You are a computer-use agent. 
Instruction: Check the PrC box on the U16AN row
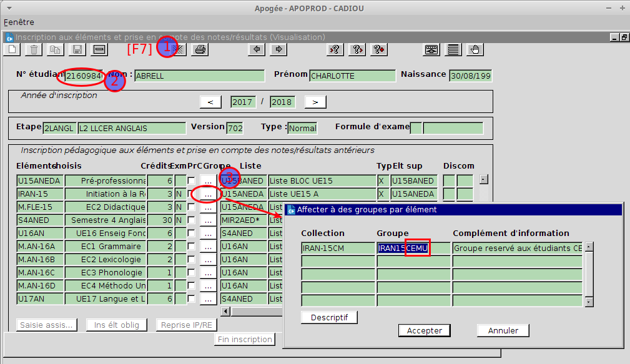(192, 234)
